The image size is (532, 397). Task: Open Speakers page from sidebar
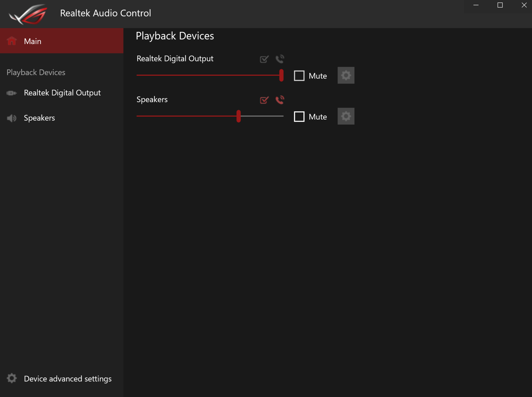[x=39, y=118]
